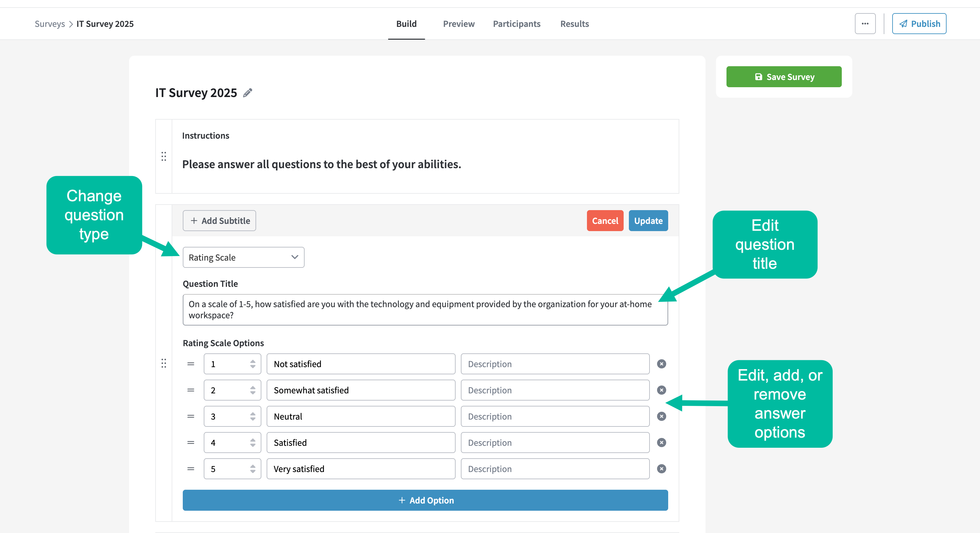Remove the 'Not satisfied' rating option
This screenshot has height=533, width=980.
tap(661, 364)
